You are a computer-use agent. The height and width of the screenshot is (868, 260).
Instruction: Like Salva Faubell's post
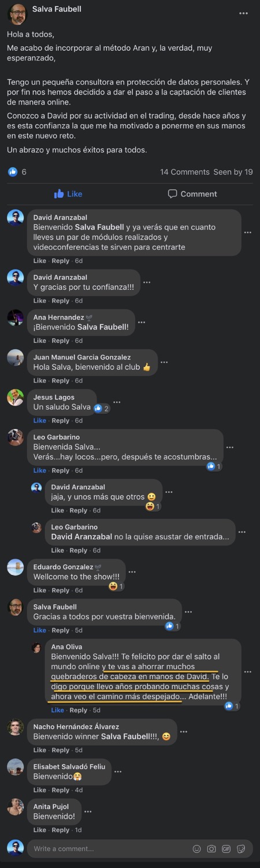point(68,194)
